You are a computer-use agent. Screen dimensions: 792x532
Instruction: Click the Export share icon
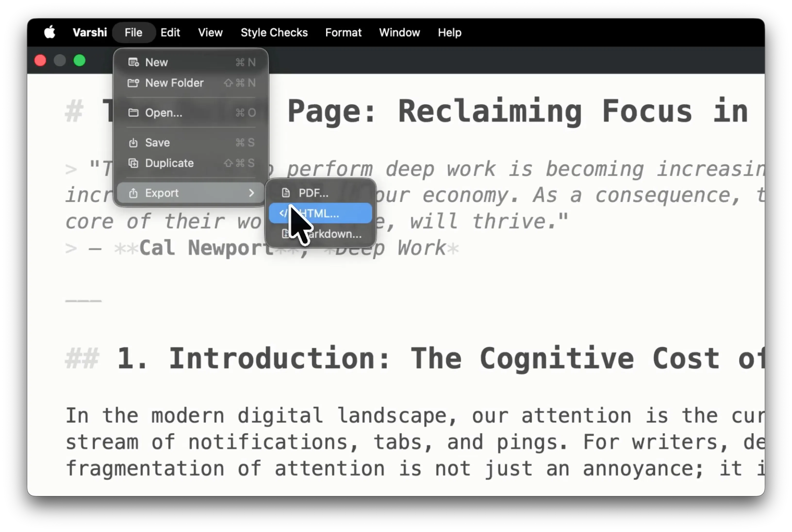133,193
